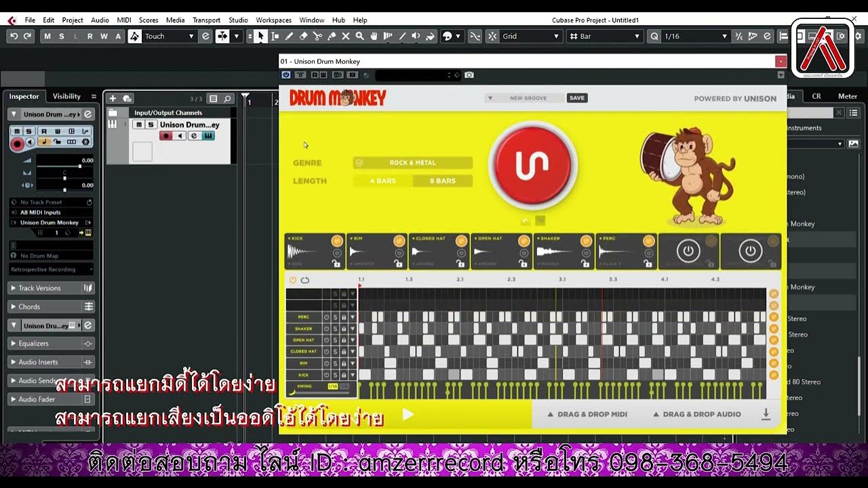This screenshot has width=868, height=488.
Task: Mute the Unison Drum track (M button)
Action: 138,125
